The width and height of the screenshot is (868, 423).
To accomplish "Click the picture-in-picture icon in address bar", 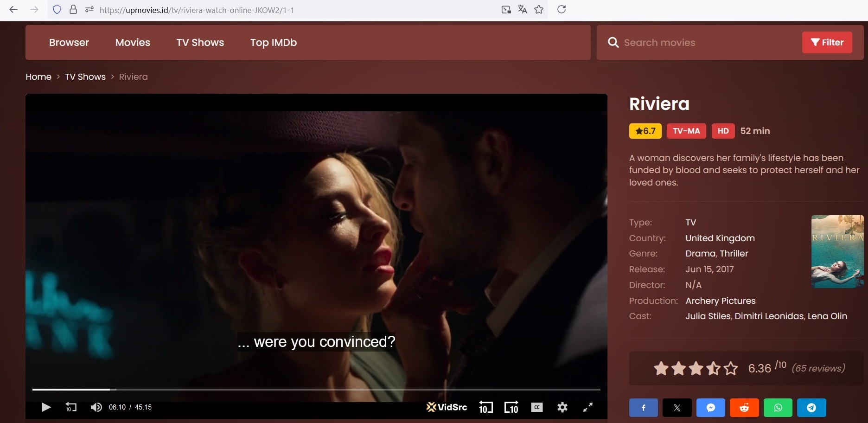I will point(506,10).
